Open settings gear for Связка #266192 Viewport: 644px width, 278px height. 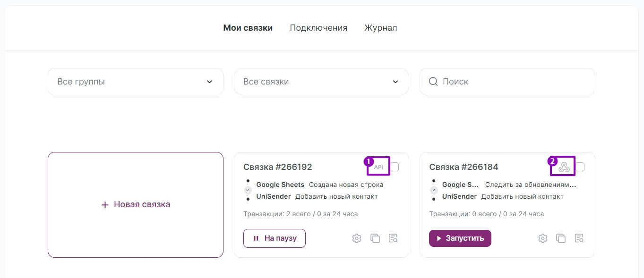point(357,238)
